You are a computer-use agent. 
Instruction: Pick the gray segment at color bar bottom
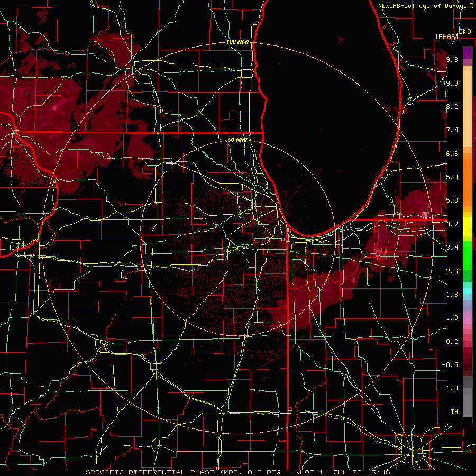467,397
